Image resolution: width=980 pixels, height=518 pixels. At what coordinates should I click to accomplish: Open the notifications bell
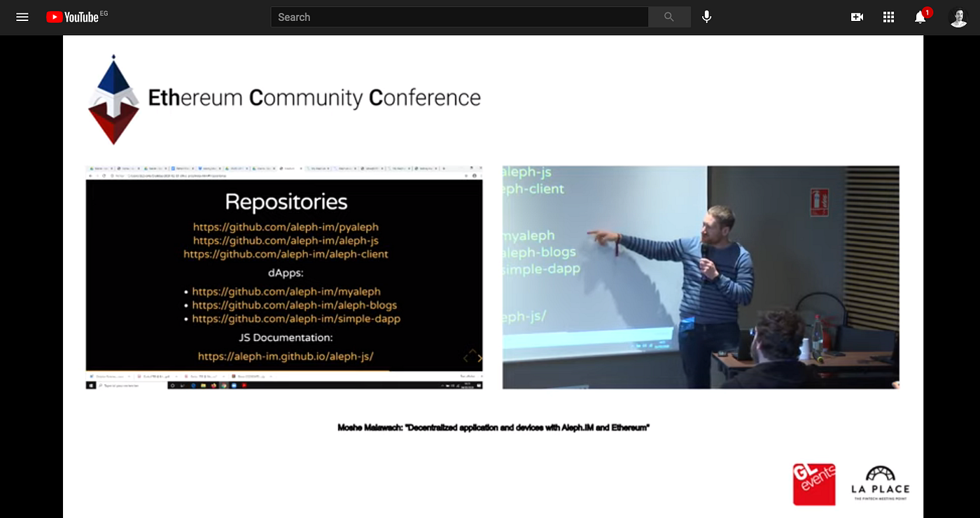pos(921,17)
